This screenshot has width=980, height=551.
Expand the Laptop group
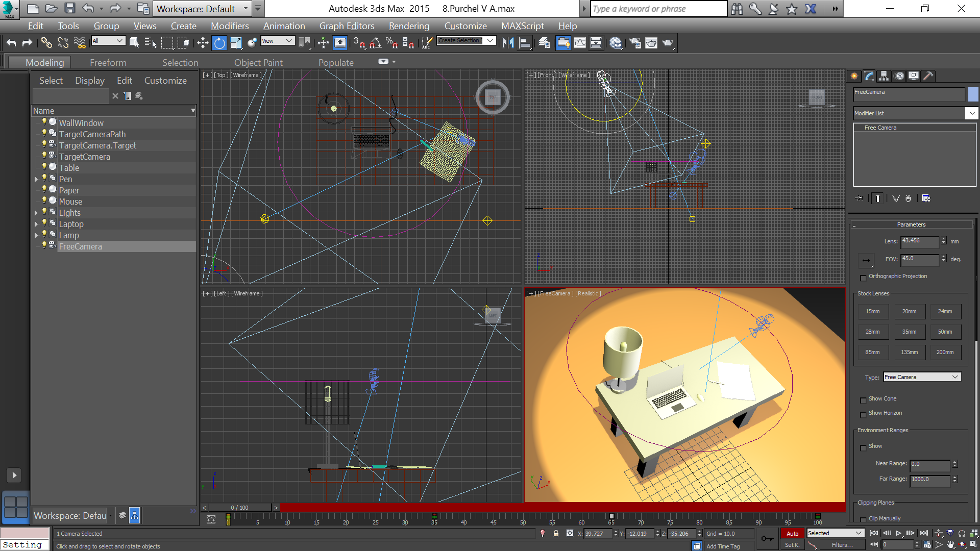click(36, 224)
